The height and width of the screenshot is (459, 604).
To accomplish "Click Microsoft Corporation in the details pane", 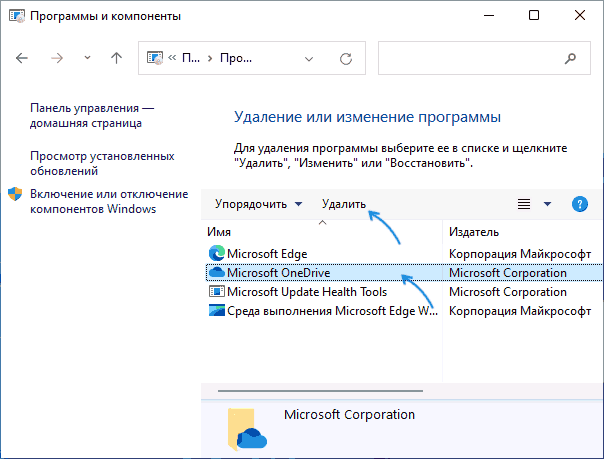I will click(349, 415).
